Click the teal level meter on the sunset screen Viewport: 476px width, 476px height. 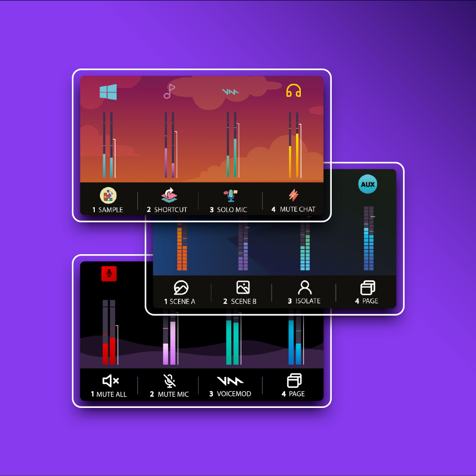tap(233, 145)
